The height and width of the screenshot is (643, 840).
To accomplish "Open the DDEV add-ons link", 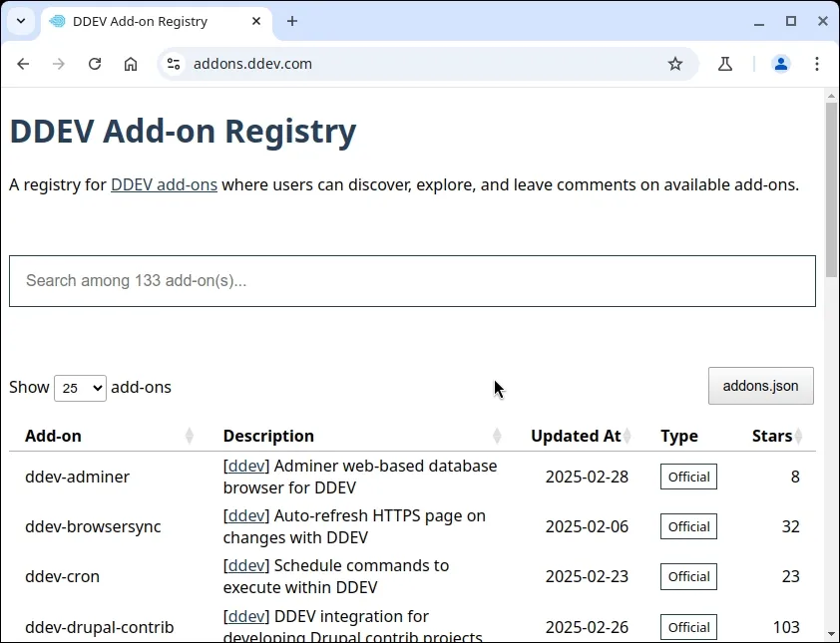I will click(164, 184).
